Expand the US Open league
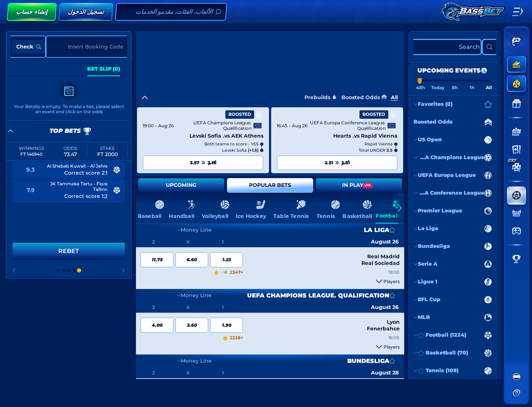 point(453,139)
